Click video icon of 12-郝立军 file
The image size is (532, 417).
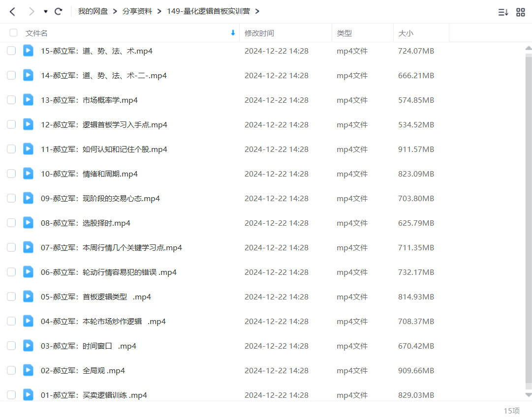(28, 124)
